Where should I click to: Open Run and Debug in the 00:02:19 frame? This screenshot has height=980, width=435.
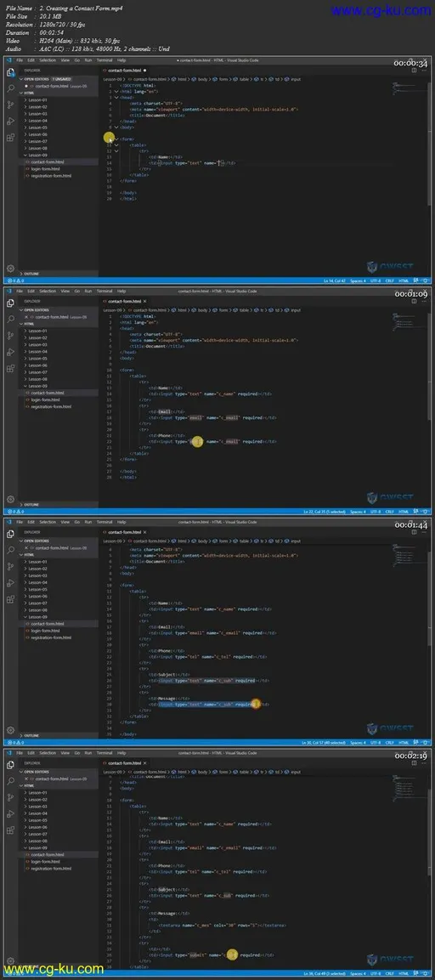[10, 813]
